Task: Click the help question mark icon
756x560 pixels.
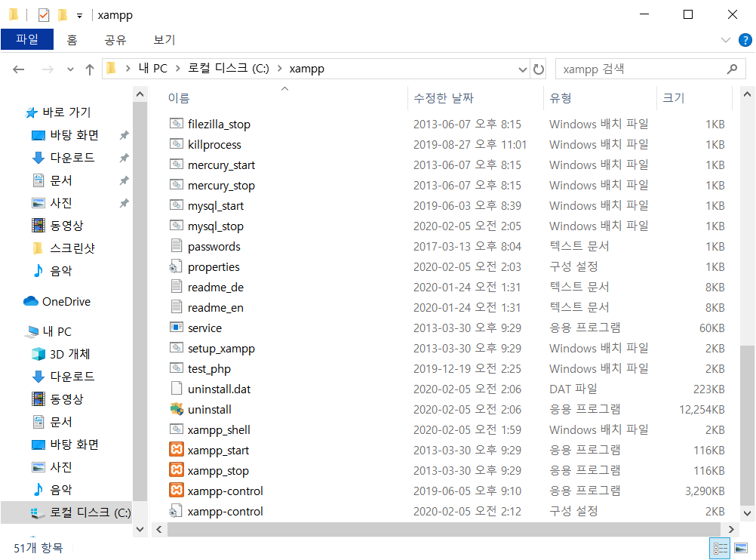Action: 745,40
